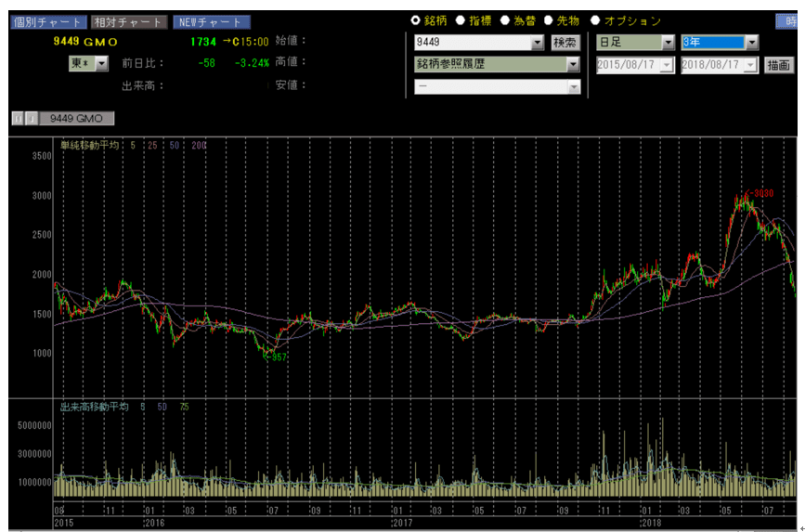Select the 指標 radio button
Viewport: 805px width, 532px height.
461,20
